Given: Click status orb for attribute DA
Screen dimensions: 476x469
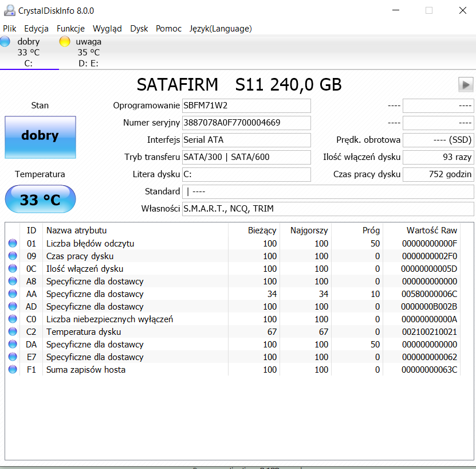Looking at the screenshot, I should coord(13,344).
